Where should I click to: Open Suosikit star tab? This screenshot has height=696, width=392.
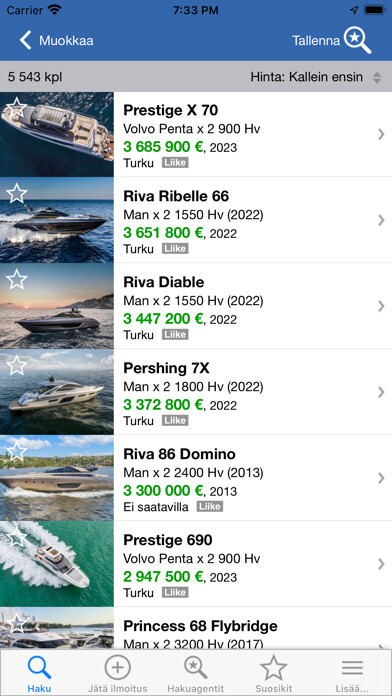pos(273,668)
